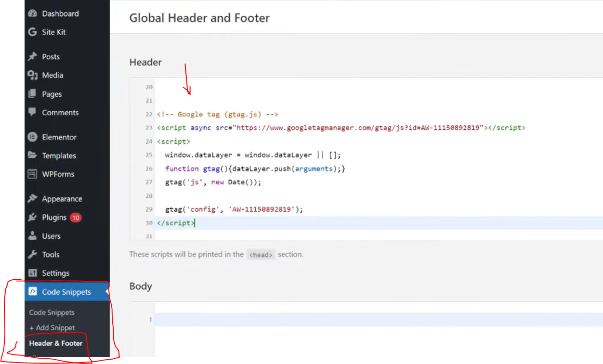
Task: Open the Users menu item
Action: [x=51, y=236]
